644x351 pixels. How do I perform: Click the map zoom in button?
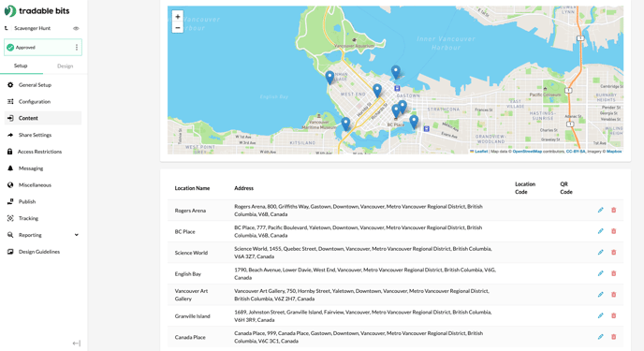178,17
